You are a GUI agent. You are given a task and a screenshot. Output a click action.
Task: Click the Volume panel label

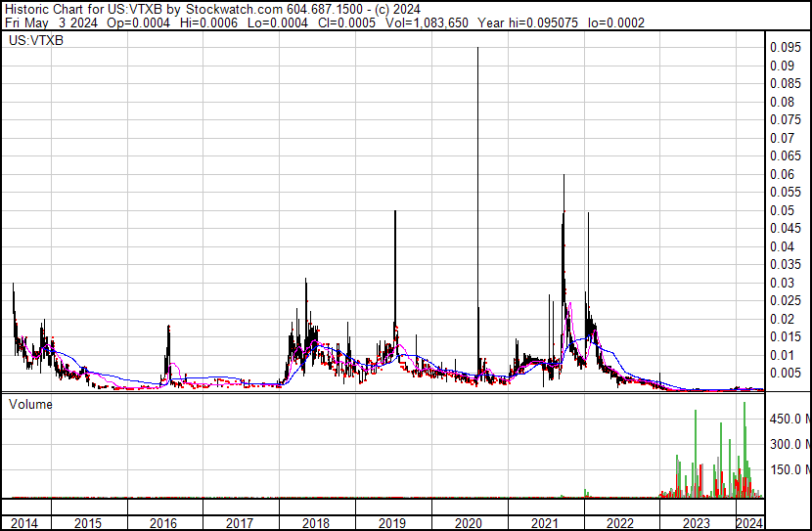click(x=30, y=404)
